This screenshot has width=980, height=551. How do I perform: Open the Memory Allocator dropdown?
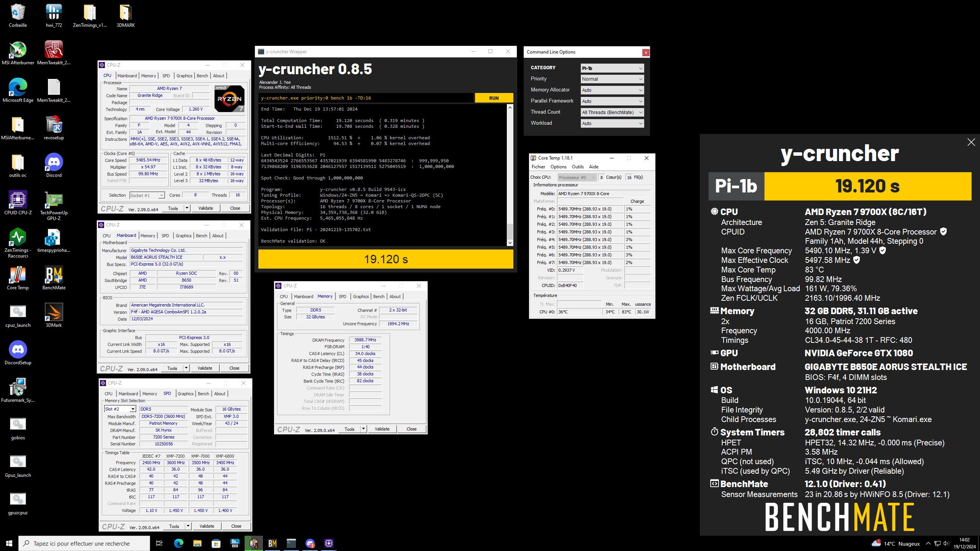coord(612,90)
